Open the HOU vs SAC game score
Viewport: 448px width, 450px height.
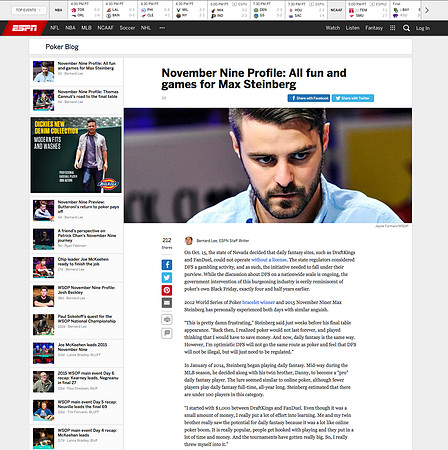pos(306,10)
